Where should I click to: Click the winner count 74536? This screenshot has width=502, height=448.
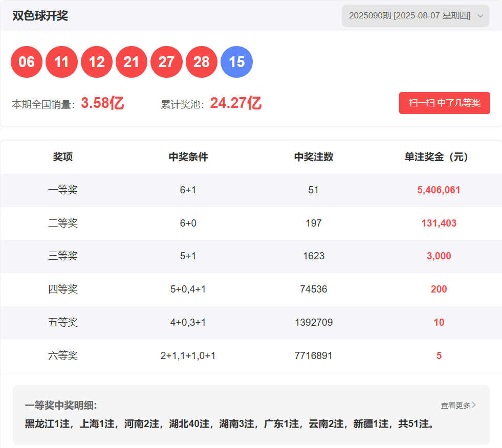click(313, 289)
